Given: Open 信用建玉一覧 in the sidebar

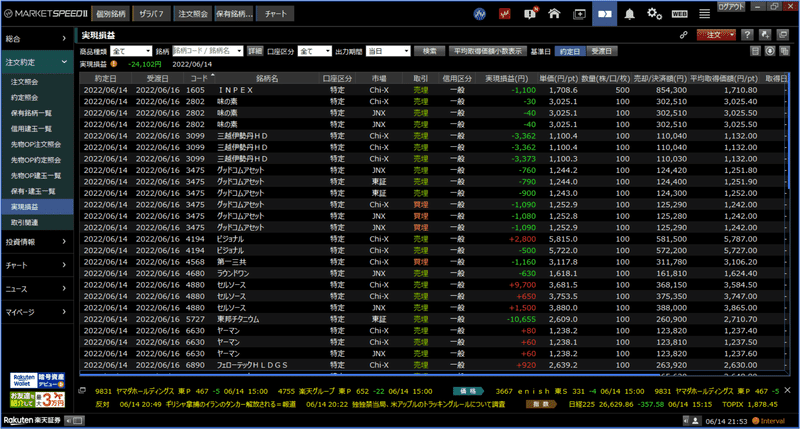Looking at the screenshot, I should (37, 129).
